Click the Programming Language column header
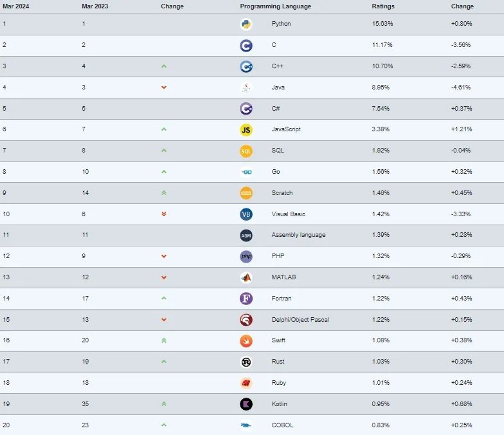The width and height of the screenshot is (504, 435). pyautogui.click(x=275, y=6)
